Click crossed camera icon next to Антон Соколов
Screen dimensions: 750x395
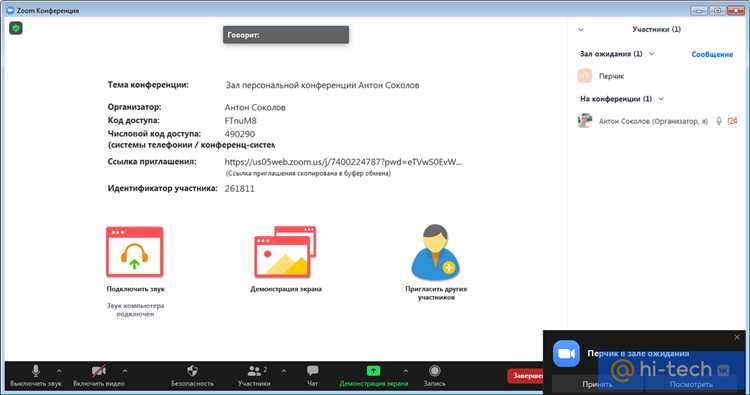(x=732, y=121)
